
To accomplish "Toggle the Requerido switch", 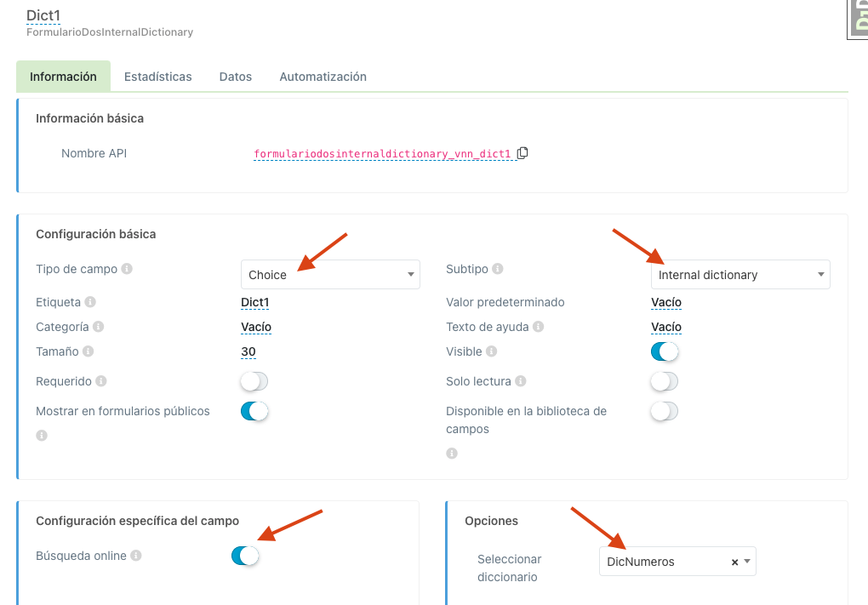I will point(254,381).
